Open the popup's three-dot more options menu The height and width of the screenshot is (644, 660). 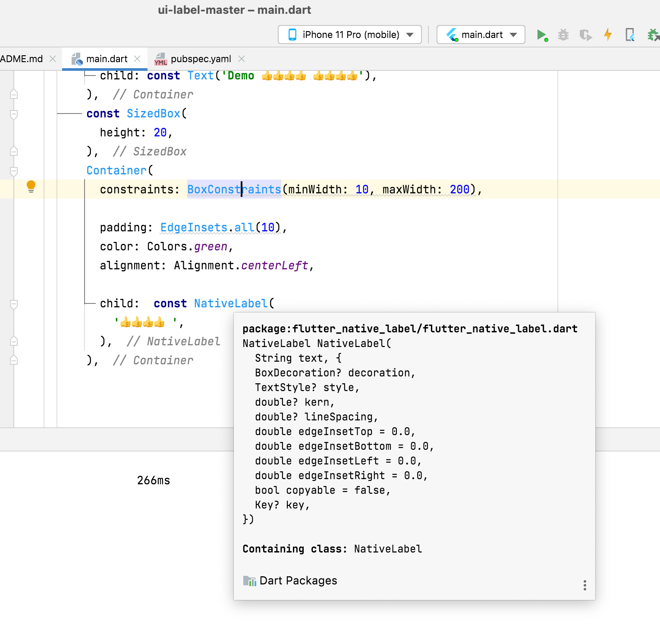point(585,585)
